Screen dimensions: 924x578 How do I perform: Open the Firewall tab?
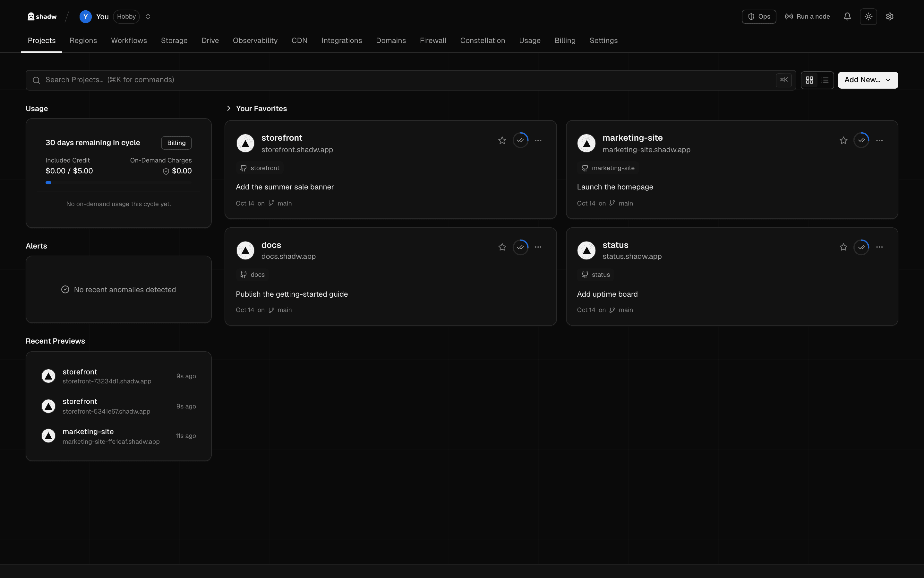coord(433,40)
